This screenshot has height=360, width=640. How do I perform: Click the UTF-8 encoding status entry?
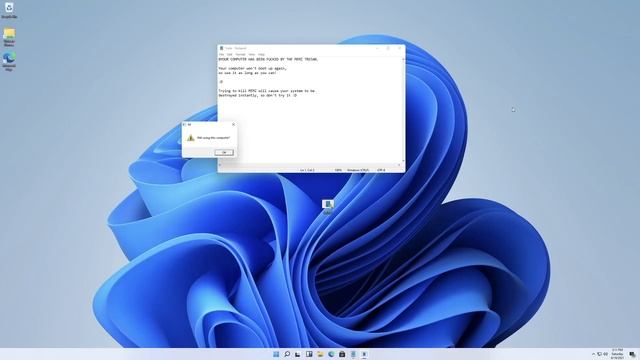pos(381,170)
